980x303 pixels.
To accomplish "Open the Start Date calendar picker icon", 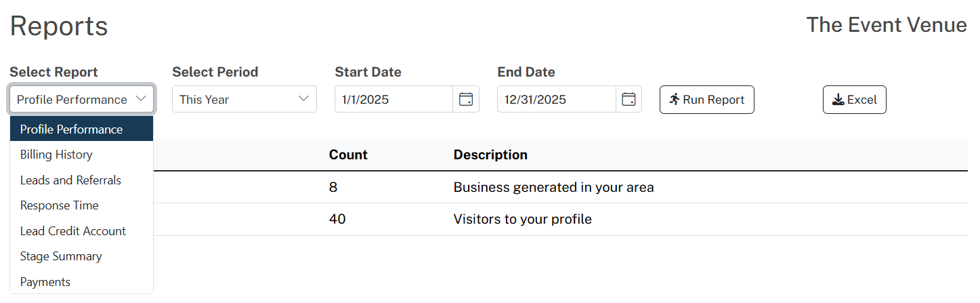I will pos(466,100).
